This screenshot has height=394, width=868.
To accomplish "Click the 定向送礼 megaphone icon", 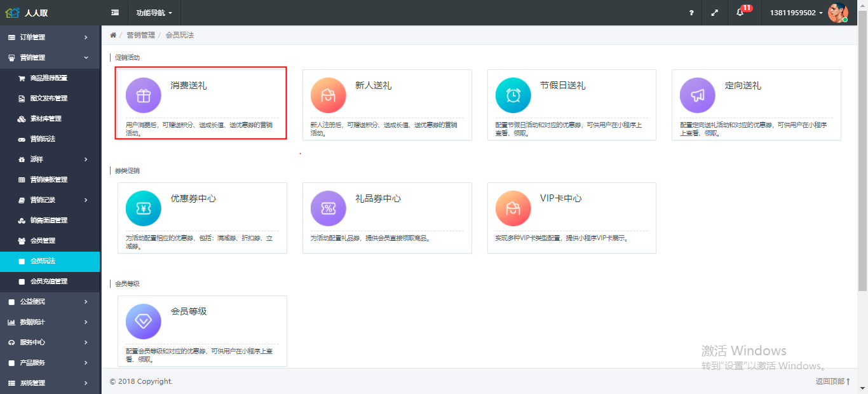I will (698, 95).
